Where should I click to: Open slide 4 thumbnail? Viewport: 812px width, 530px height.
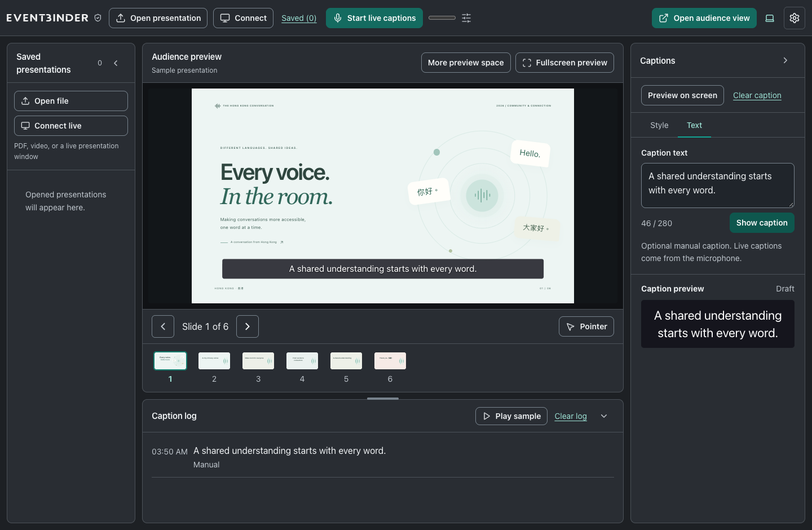[302, 361]
